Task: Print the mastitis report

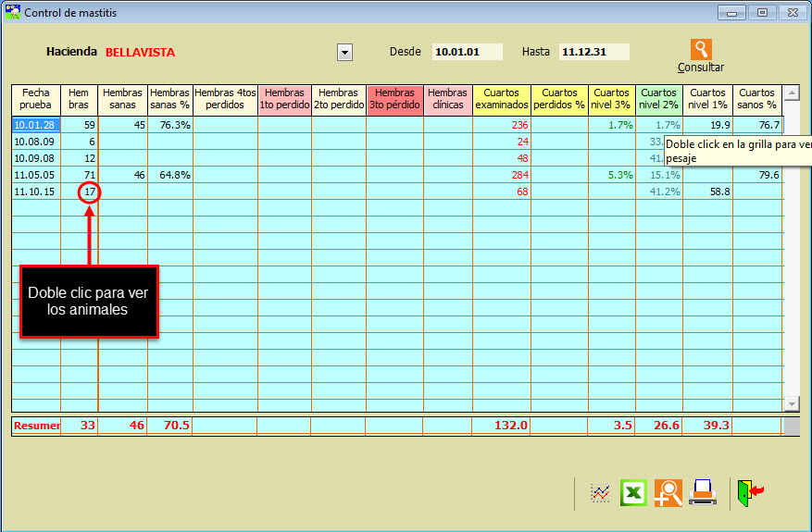Action: [x=703, y=493]
